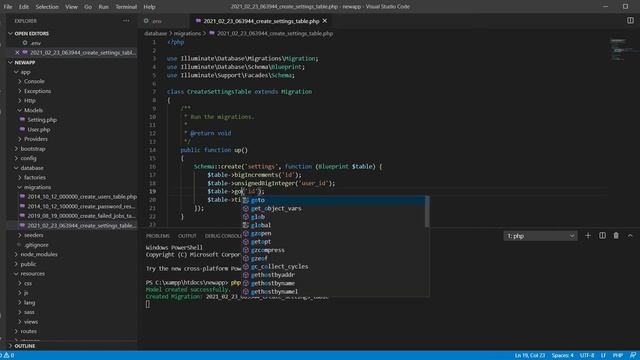Select 2021_02_23 create_settings_table in tree
640x360 pixels.
(81, 225)
